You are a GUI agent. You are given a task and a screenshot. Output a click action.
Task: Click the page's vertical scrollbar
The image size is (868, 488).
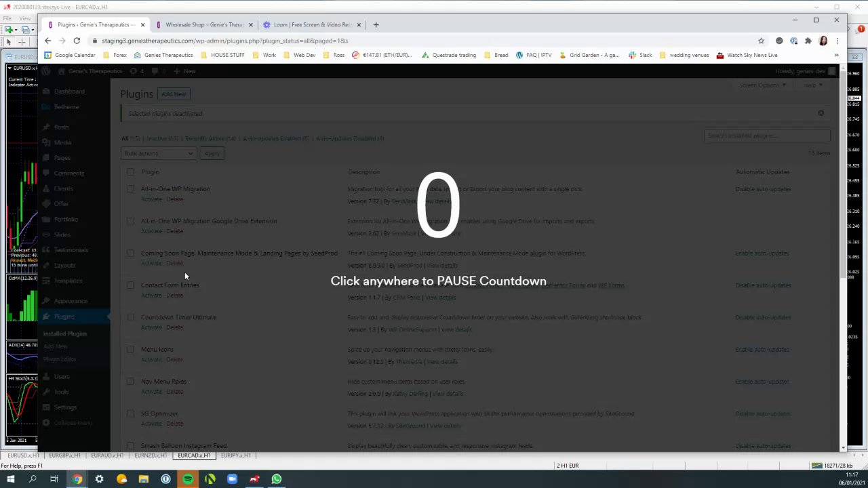pyautogui.click(x=843, y=175)
